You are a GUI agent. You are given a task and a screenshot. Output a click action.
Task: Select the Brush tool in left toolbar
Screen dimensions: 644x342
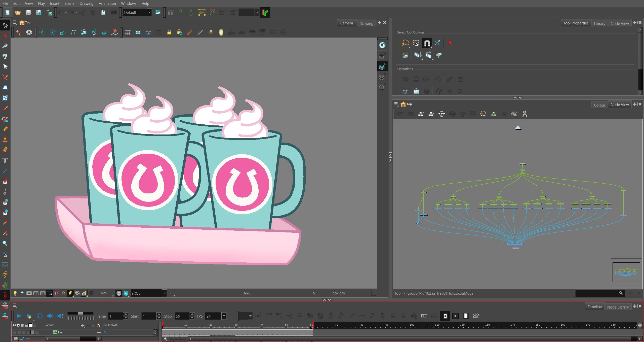(5, 109)
